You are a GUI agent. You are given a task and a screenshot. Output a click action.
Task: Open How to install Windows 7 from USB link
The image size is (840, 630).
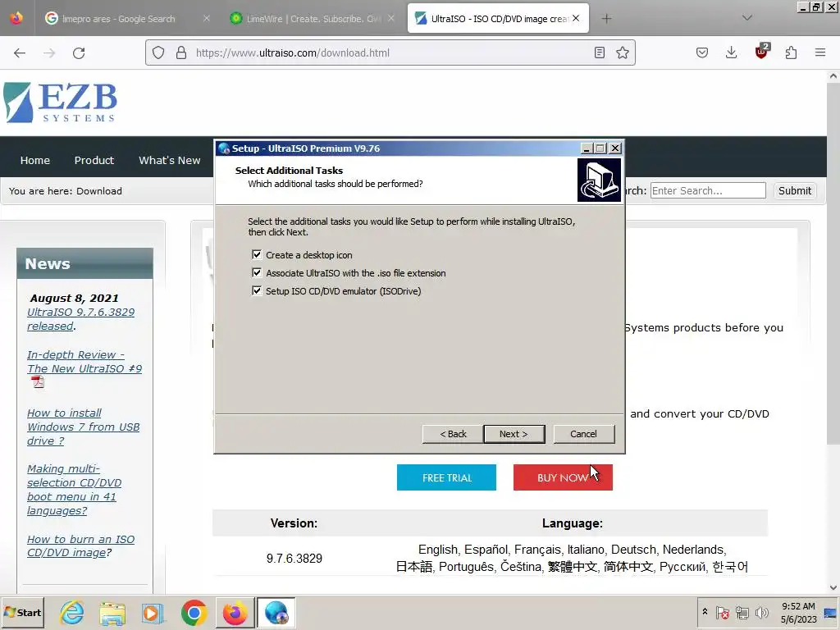click(83, 427)
